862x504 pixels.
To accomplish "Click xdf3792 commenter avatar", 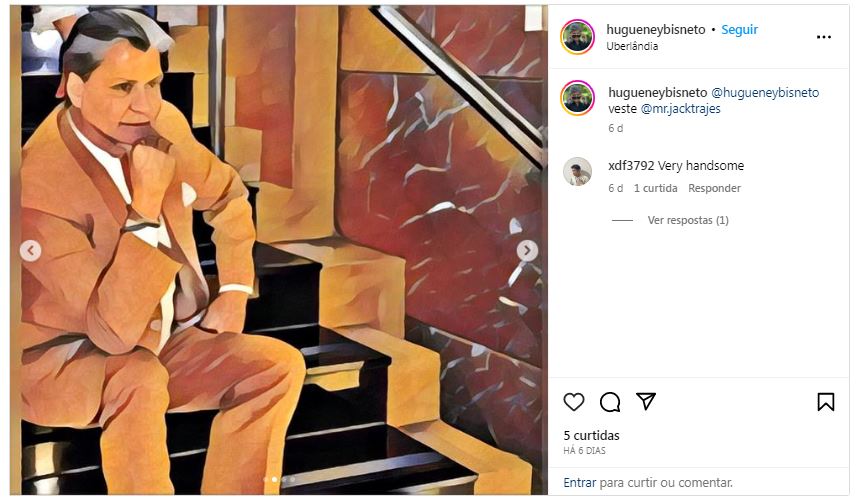I will click(x=577, y=172).
